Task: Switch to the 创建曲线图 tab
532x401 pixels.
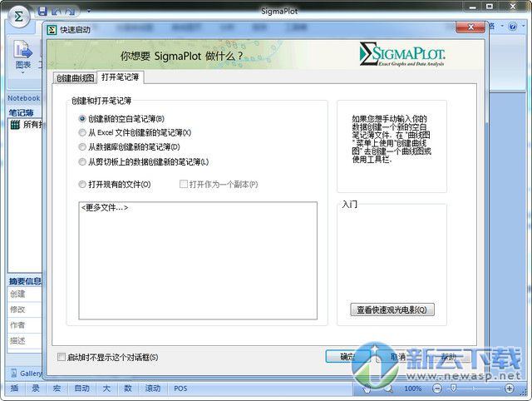Action: coord(75,77)
